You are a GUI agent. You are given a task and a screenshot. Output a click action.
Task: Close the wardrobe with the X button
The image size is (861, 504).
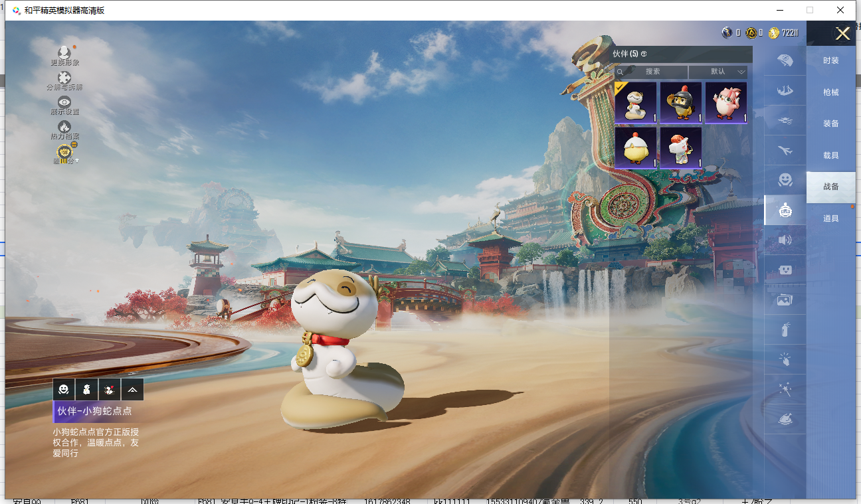pos(842,34)
